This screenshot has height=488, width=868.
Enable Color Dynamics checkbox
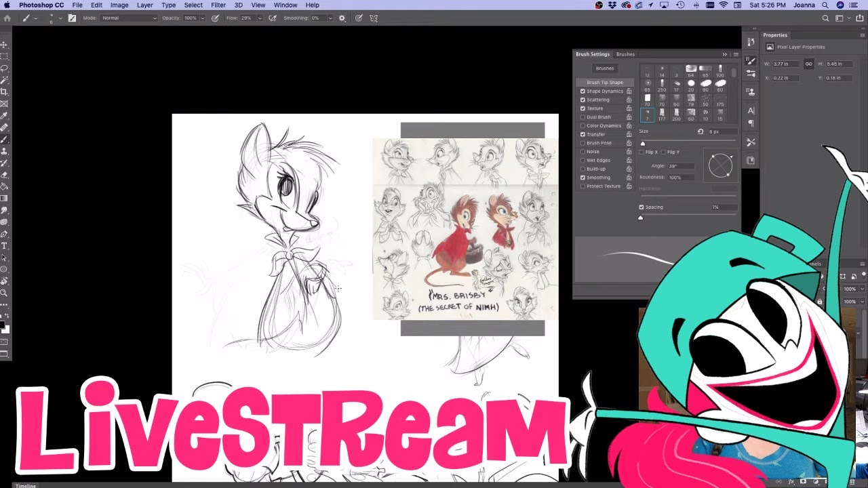[583, 125]
